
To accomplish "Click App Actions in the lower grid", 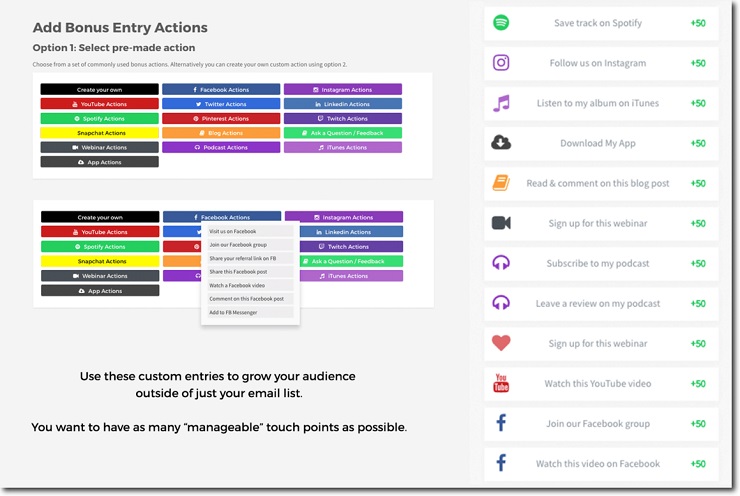I will (x=100, y=291).
